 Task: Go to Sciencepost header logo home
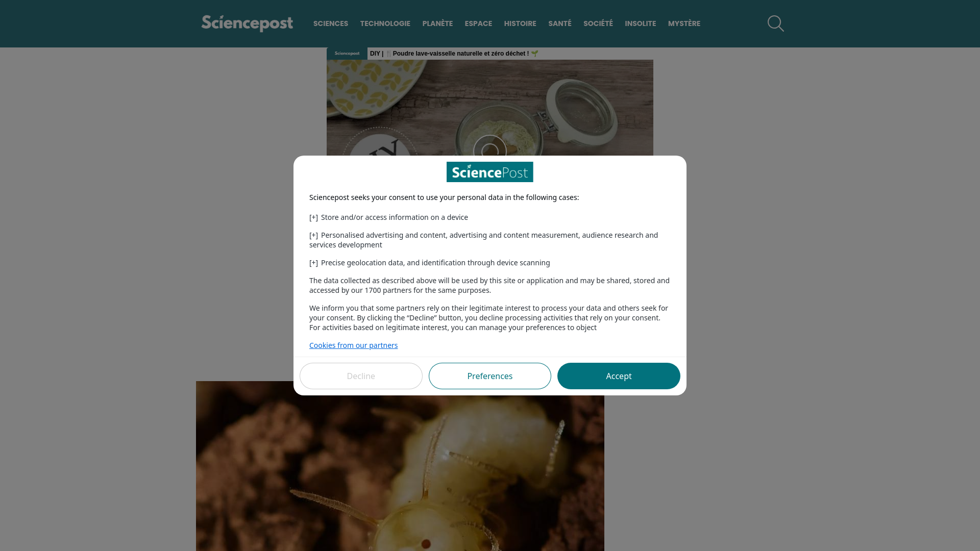(247, 23)
